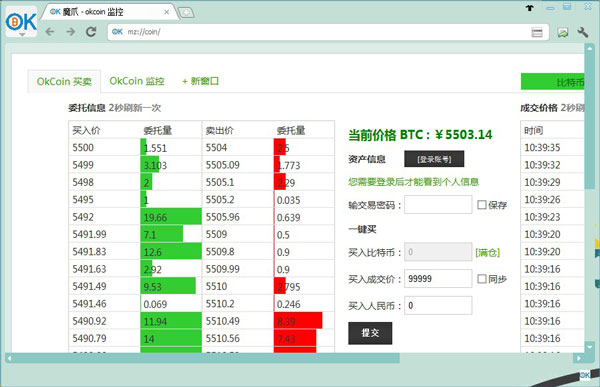This screenshot has height=387, width=600.
Task: Click buy price 5499 cell
Action: (104, 165)
